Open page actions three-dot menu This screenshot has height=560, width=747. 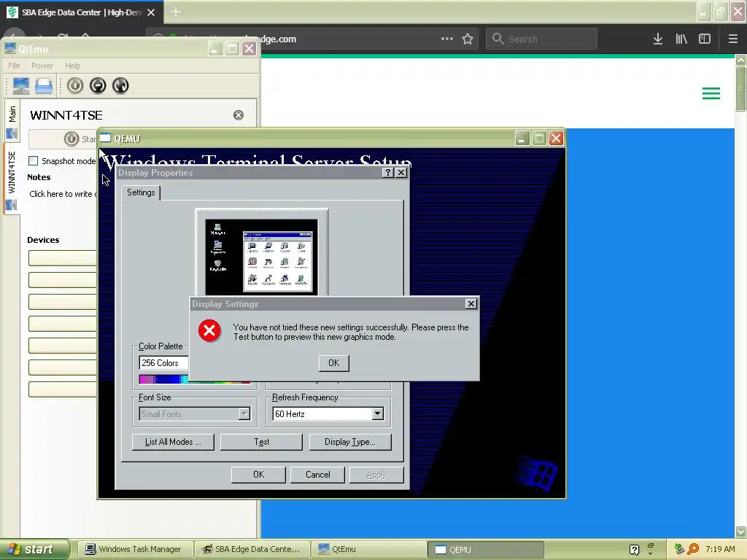(x=447, y=39)
